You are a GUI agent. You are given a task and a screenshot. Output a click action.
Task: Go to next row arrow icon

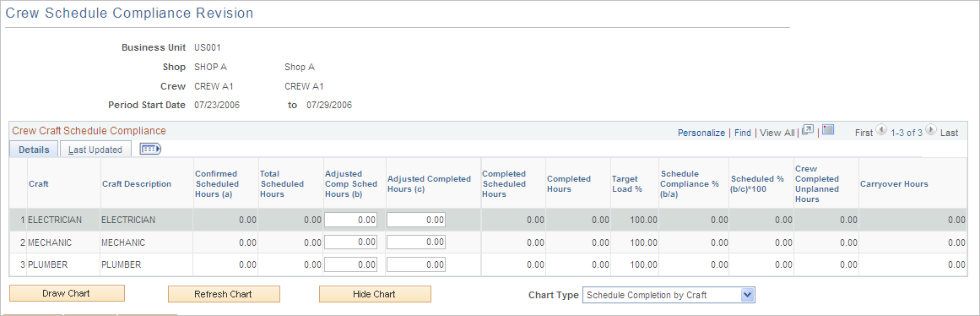point(930,130)
